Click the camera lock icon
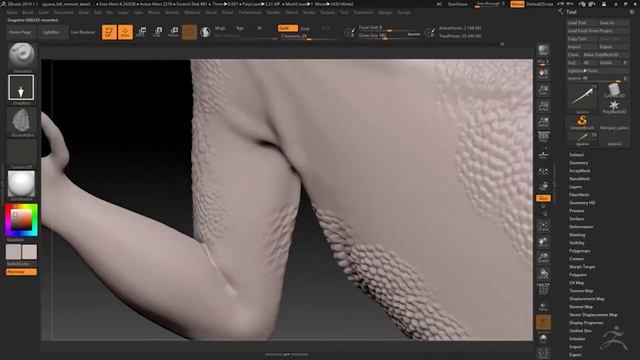The width and height of the screenshot is (640, 360). 543,186
